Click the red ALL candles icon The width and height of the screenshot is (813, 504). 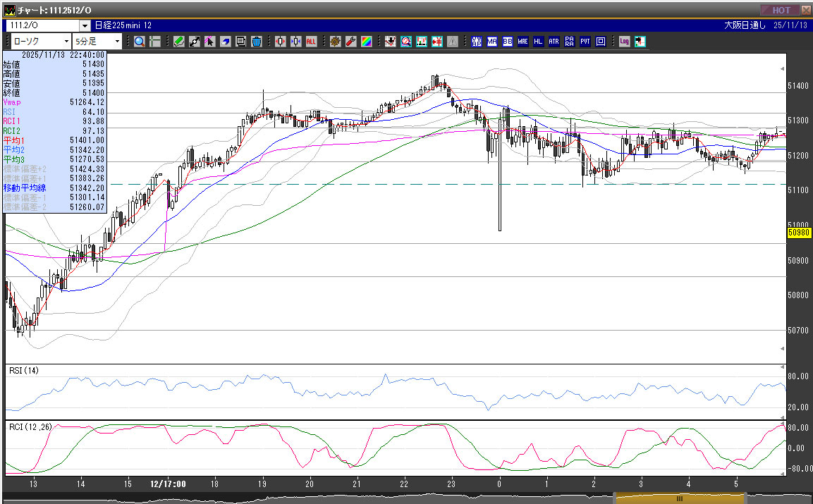pyautogui.click(x=311, y=42)
